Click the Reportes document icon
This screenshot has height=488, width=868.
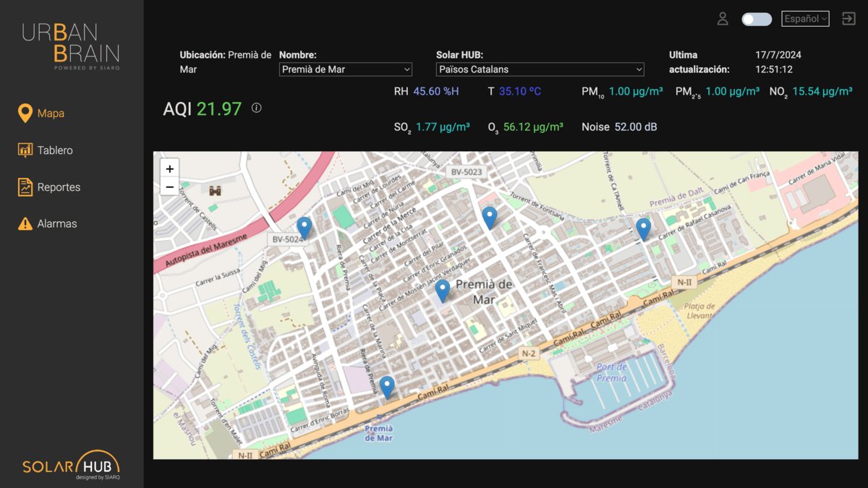[x=25, y=187]
